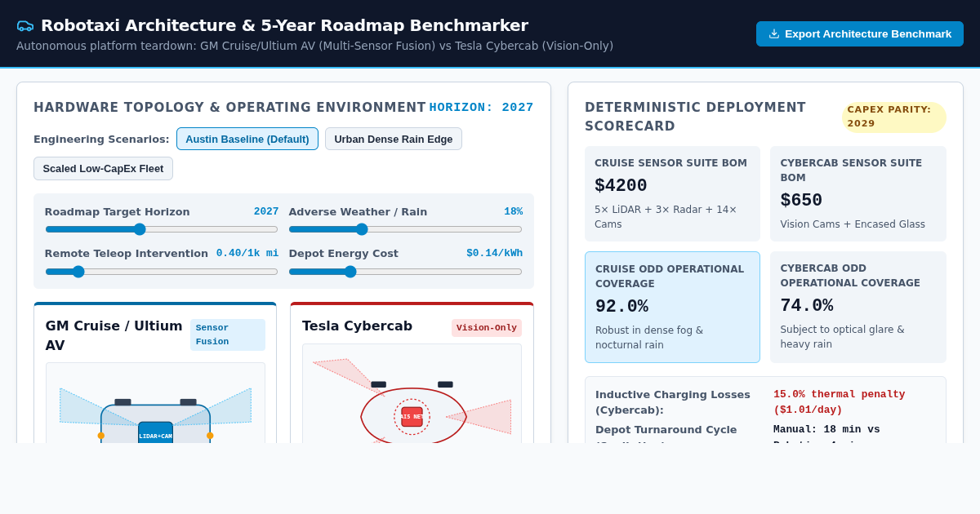Viewport: 980px width, 514px height.
Task: Click the $0.14/kWh energy cost value
Action: point(494,254)
